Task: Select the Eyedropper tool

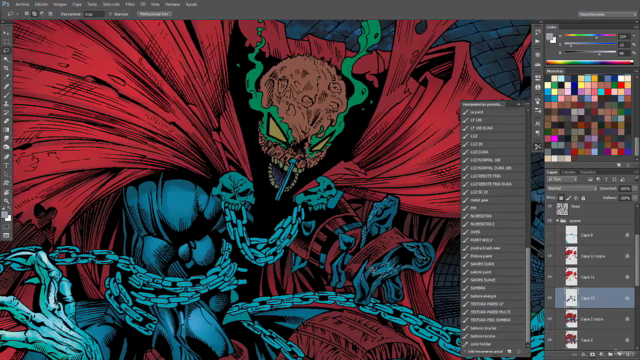Action: (x=6, y=77)
